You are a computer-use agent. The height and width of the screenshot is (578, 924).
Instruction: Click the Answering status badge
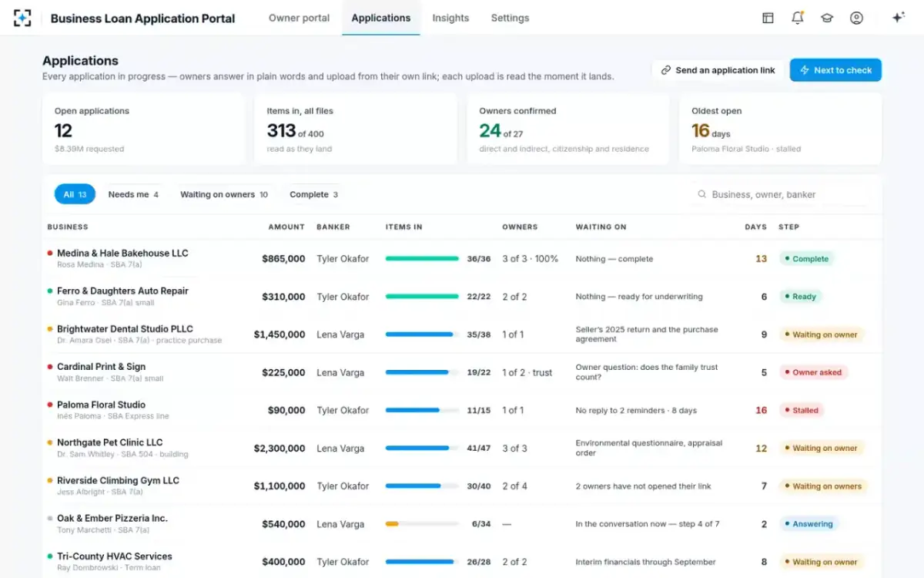coord(808,524)
